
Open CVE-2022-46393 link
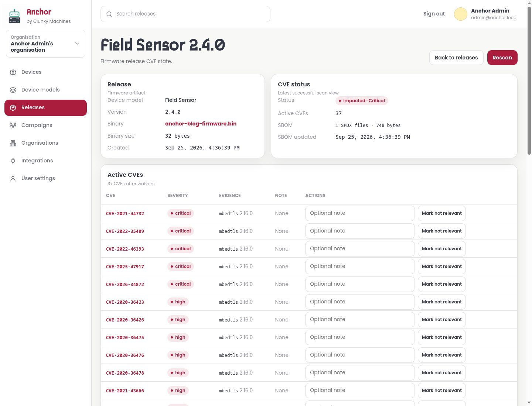[125, 249]
